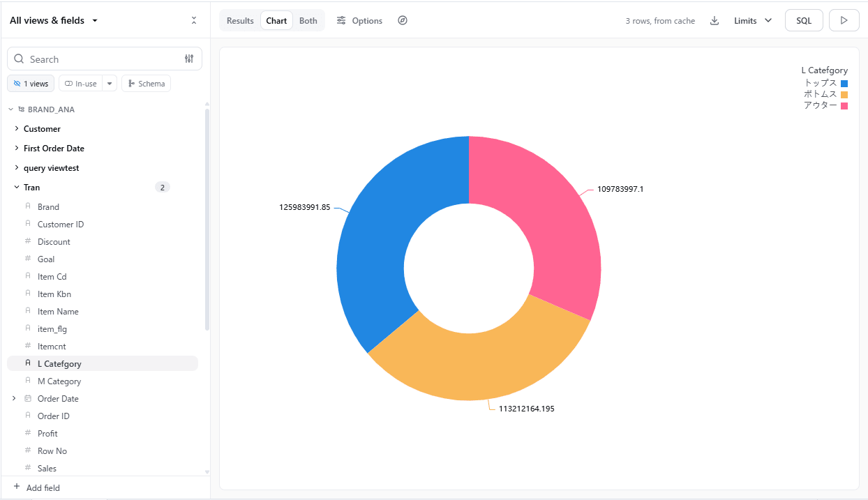868x500 pixels.
Task: Collapse the field picker panel
Action: pos(194,21)
